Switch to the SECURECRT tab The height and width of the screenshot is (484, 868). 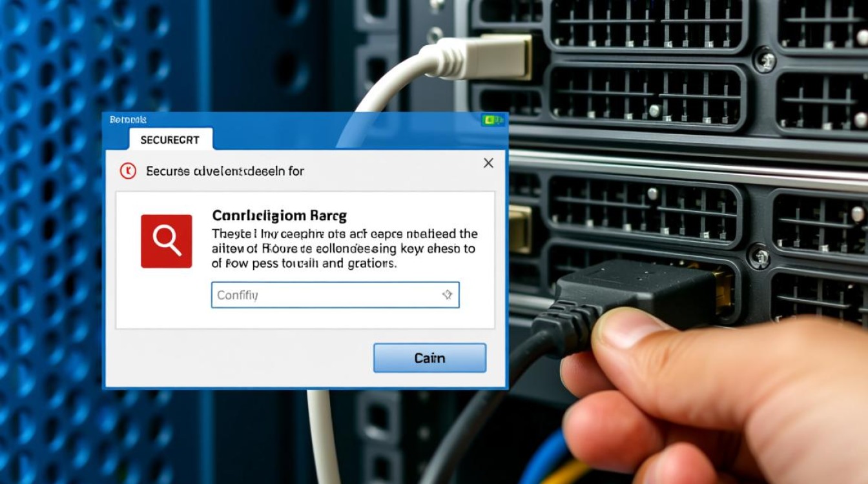point(170,139)
